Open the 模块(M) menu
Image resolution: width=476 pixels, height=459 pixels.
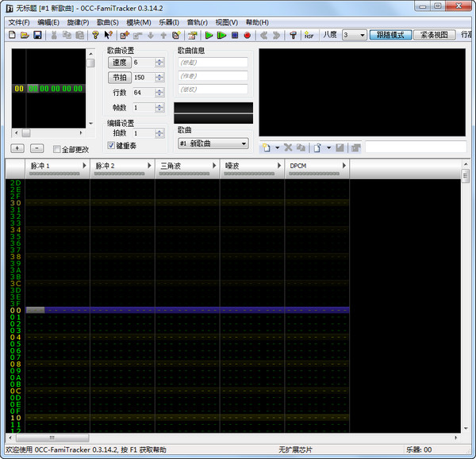pos(139,22)
